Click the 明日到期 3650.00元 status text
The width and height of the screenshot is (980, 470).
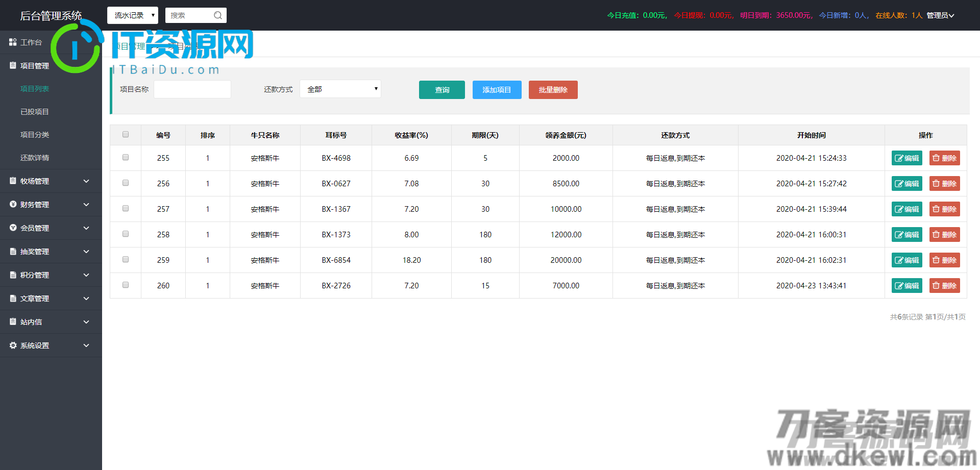click(776, 15)
